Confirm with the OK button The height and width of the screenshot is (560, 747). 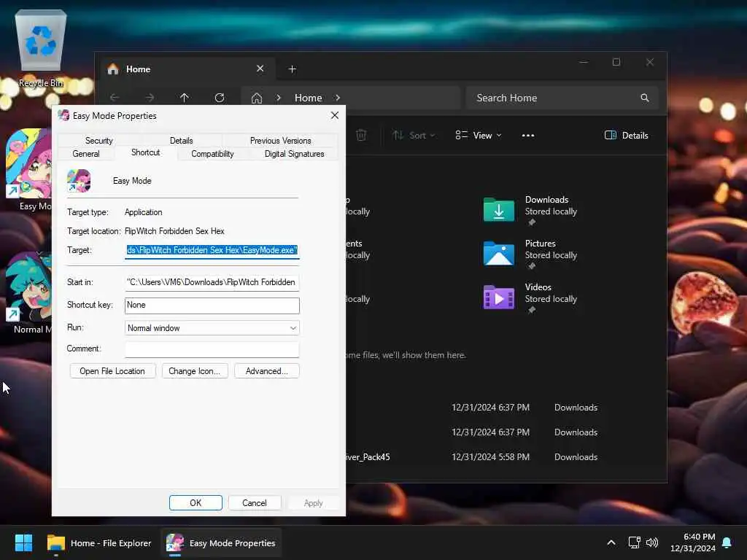(x=196, y=503)
